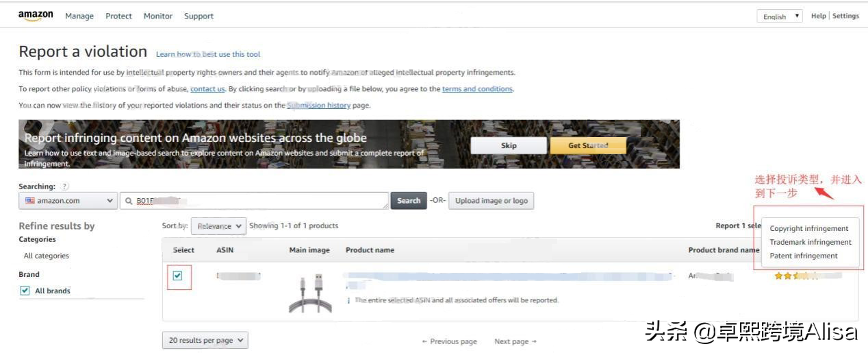Click the USB cable product thumbnail

point(310,294)
